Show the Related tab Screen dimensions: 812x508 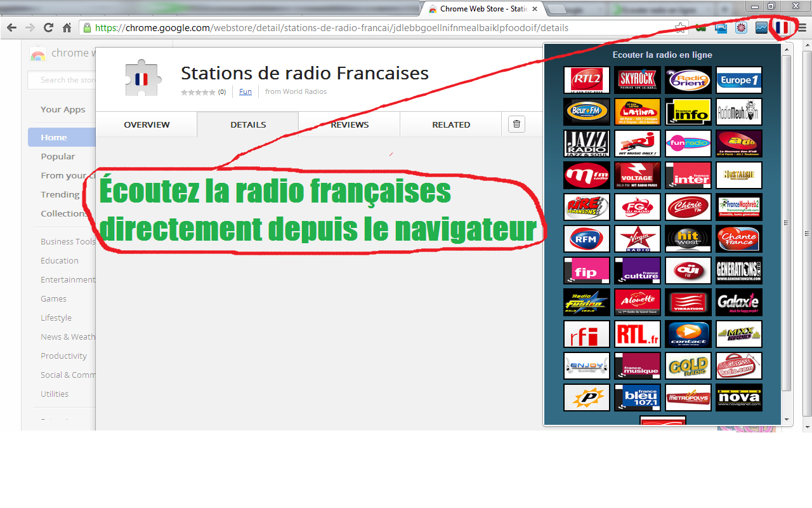pos(451,124)
